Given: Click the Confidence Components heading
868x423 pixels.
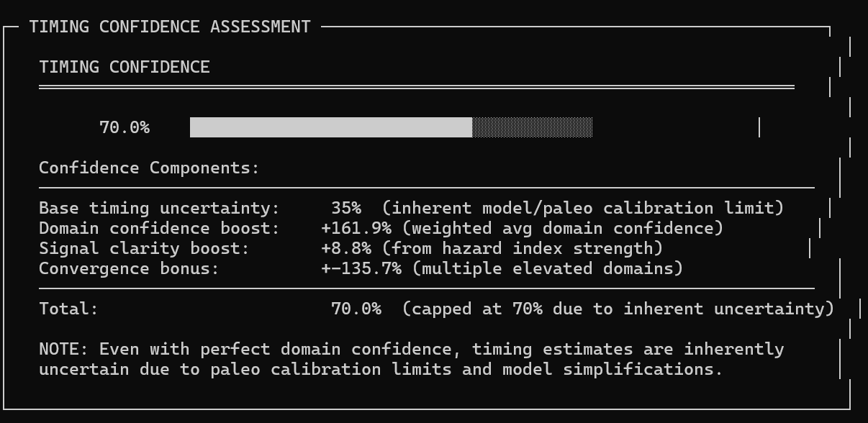Looking at the screenshot, I should point(149,168).
